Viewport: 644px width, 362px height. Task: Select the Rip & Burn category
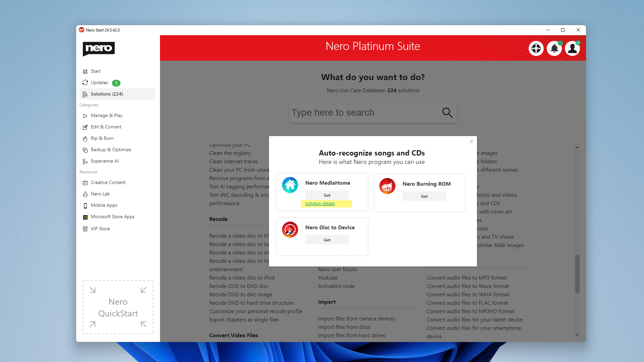[x=102, y=138]
